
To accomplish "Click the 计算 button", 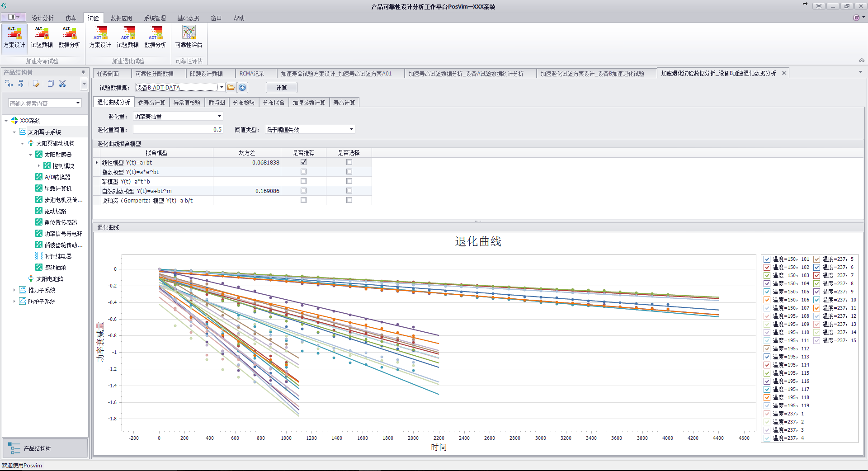I will (281, 88).
